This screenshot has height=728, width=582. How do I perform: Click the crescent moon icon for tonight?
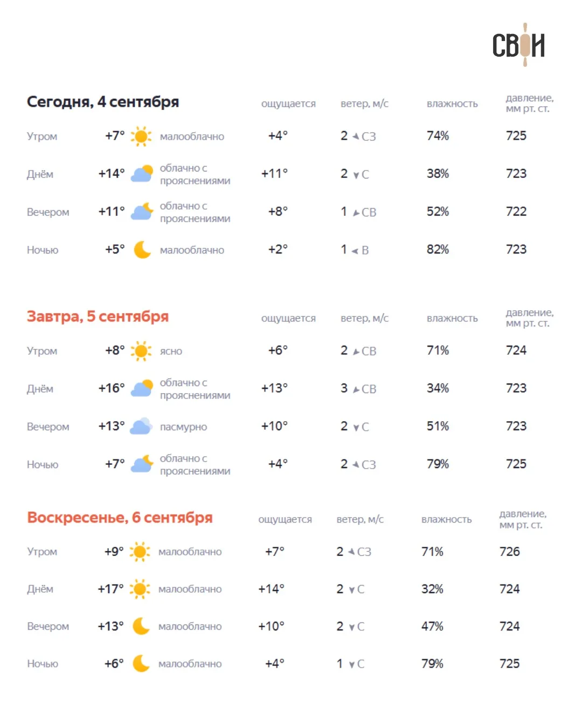pyautogui.click(x=142, y=250)
